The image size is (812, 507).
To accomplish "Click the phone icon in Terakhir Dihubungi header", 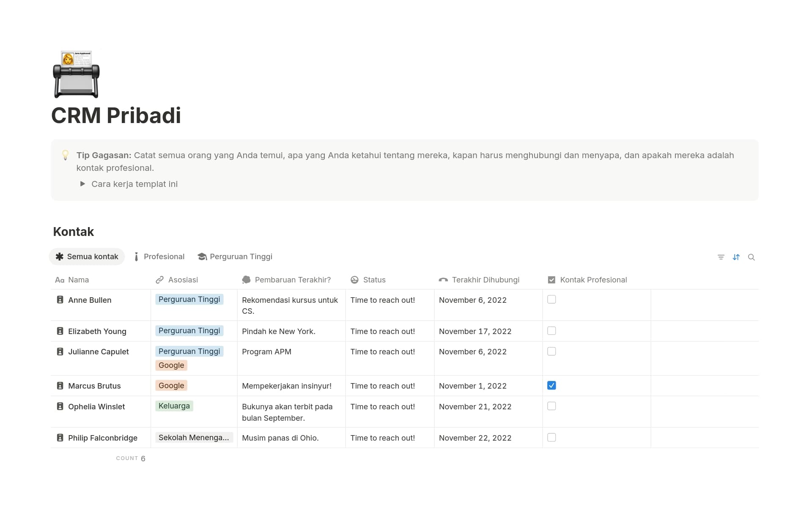I will click(x=443, y=280).
